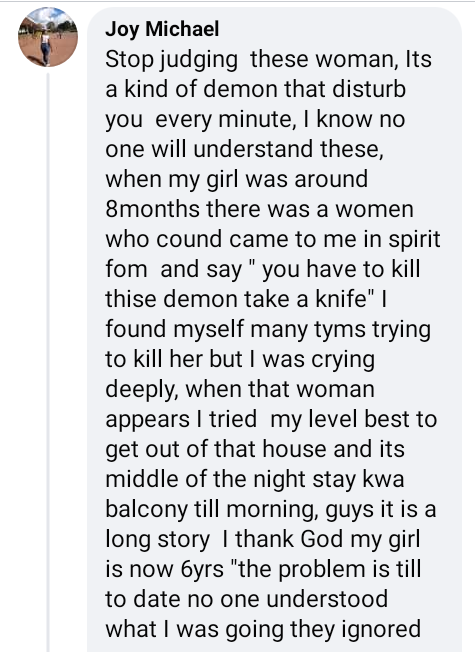Click the line 'deeply, when that woman'
The width and height of the screenshot is (475, 652).
coord(240,389)
